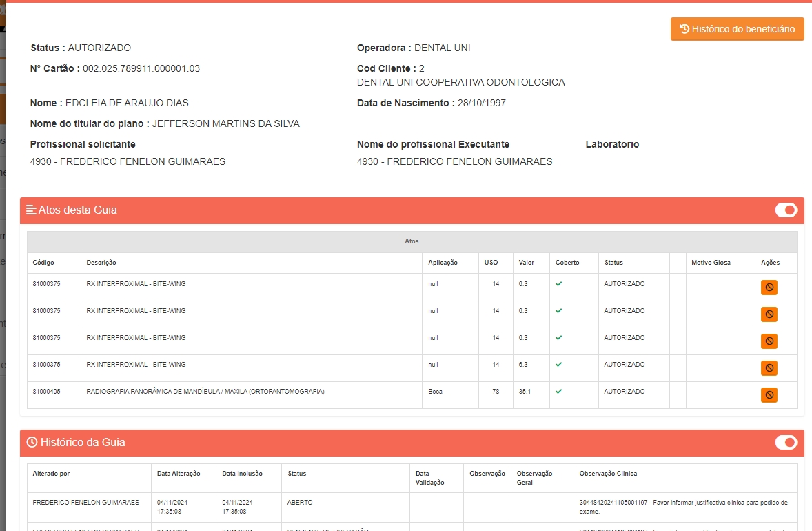
Task: Click the Data Alteração column header
Action: click(x=179, y=474)
